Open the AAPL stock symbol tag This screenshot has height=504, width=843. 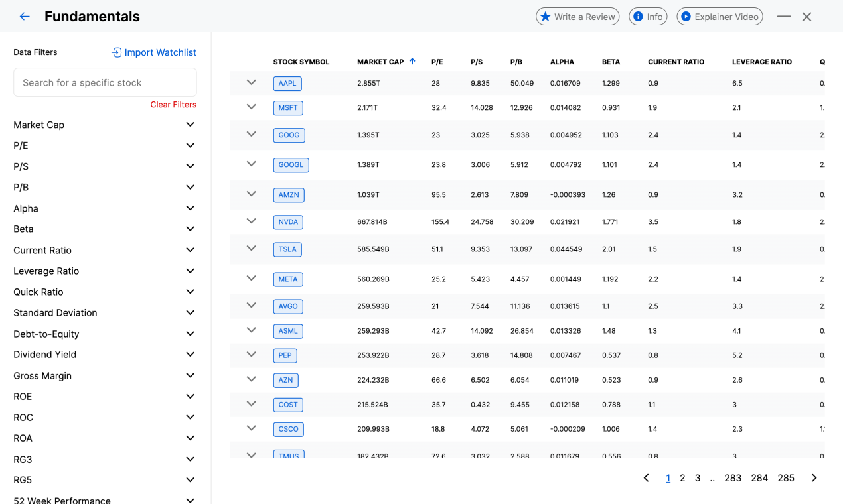tap(287, 84)
